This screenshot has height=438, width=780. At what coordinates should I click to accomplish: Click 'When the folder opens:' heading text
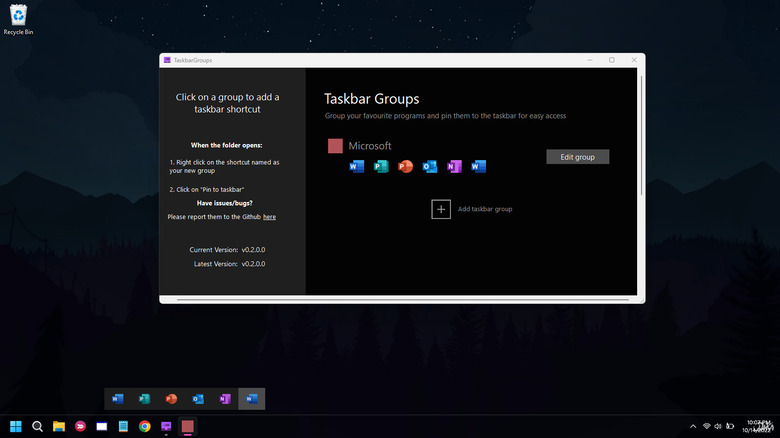[x=226, y=145]
